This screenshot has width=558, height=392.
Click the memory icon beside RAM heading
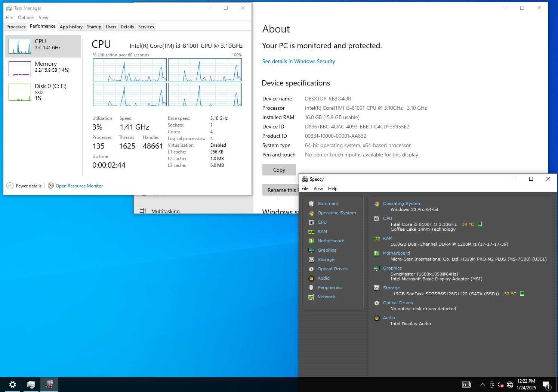point(376,238)
